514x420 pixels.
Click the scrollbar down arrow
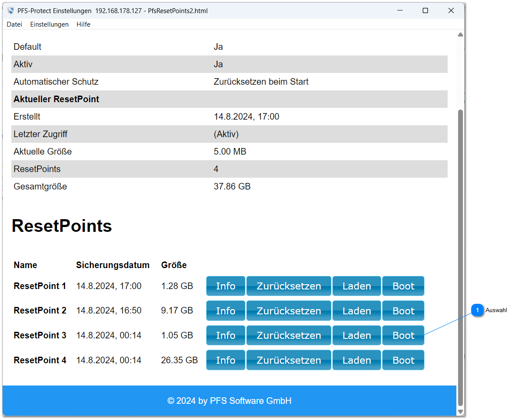point(460,412)
